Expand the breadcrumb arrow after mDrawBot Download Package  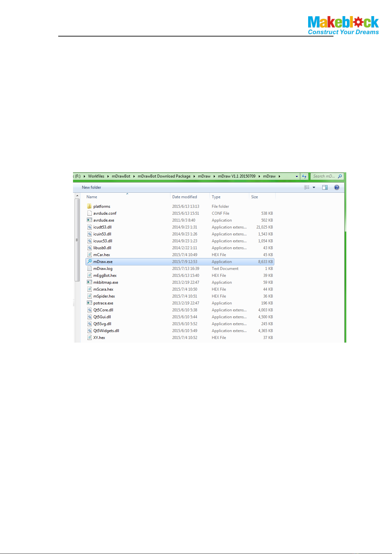[x=194, y=176]
